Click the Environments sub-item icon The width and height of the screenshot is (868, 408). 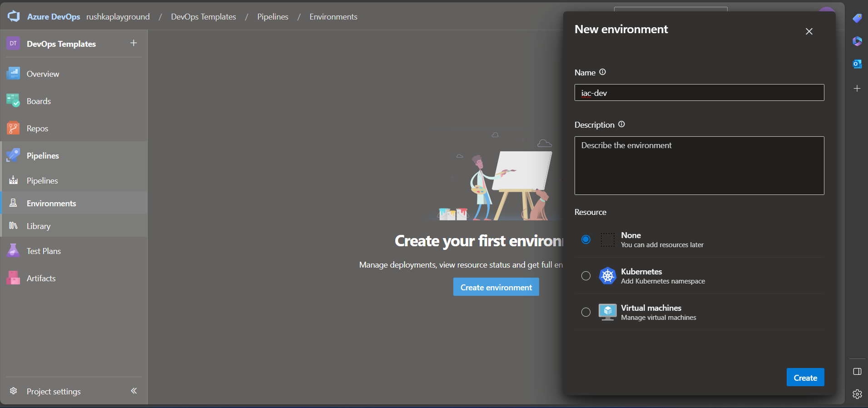point(13,203)
